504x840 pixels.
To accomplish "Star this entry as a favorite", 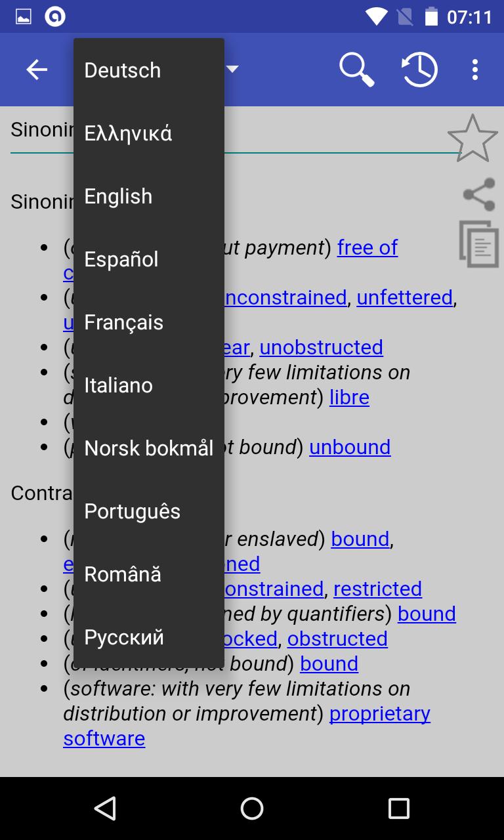I will pyautogui.click(x=472, y=138).
